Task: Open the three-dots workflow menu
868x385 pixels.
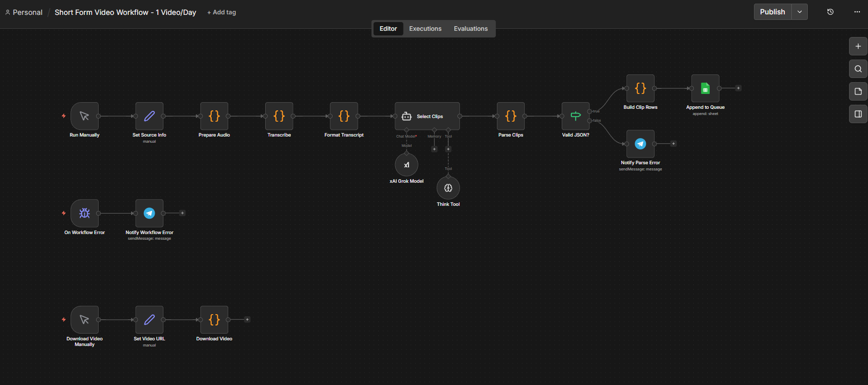Action: 857,12
